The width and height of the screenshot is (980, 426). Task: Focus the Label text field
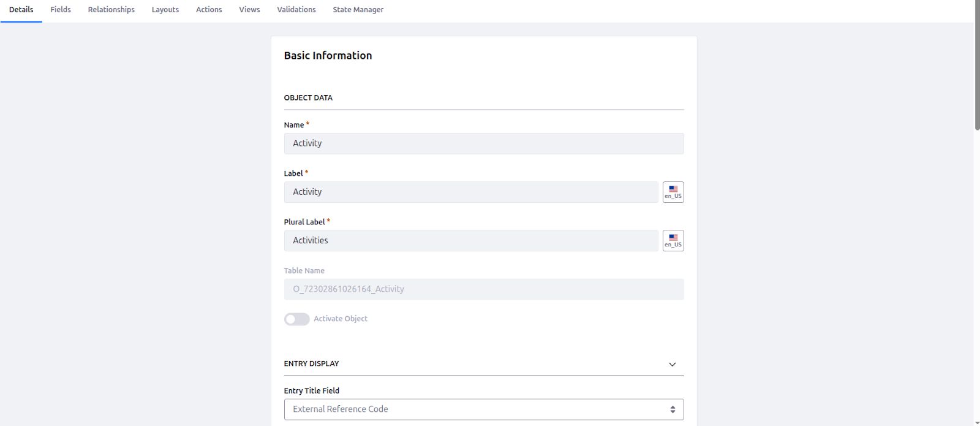(470, 192)
